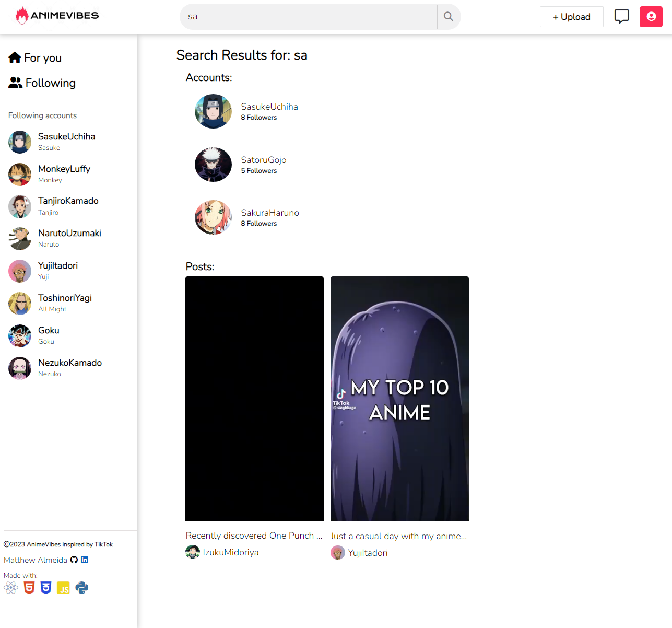Select NezukoKamado in following accounts
The width and height of the screenshot is (672, 628).
point(69,363)
